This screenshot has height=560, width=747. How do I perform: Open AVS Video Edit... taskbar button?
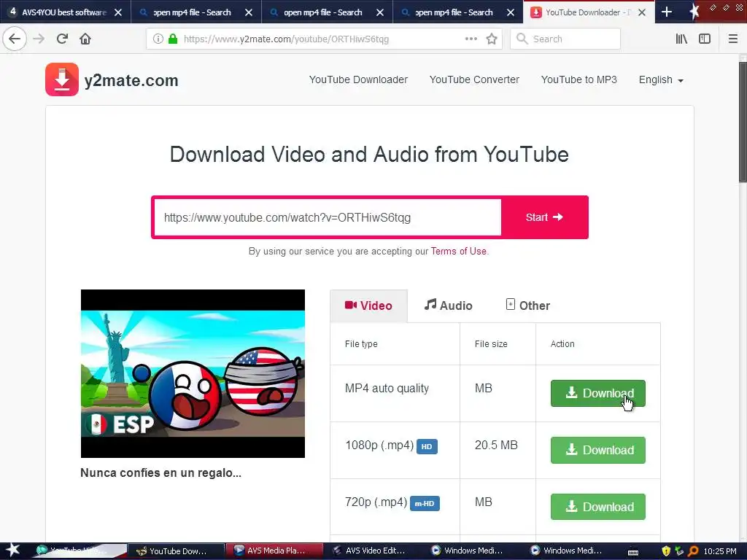point(373,551)
